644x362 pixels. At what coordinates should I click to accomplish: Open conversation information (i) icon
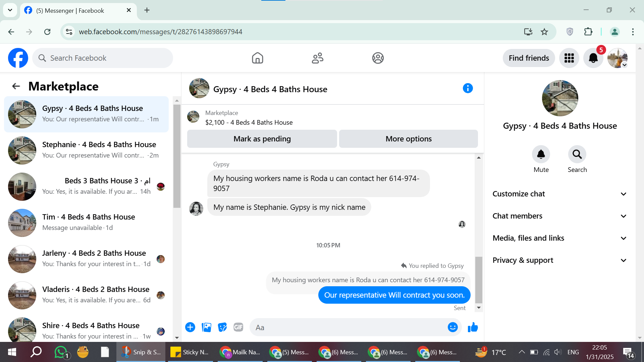(x=468, y=88)
